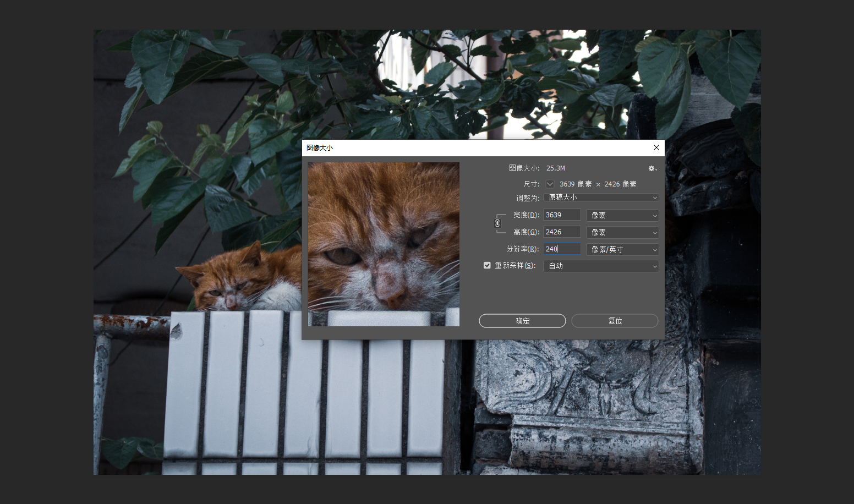Click the 高度(G): label
This screenshot has width=854, height=504.
click(526, 232)
